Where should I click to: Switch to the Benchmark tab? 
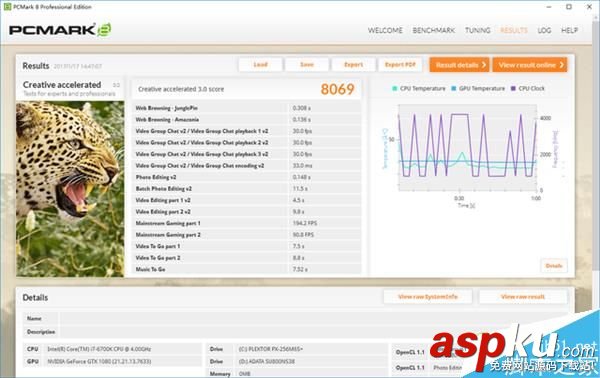pyautogui.click(x=434, y=30)
